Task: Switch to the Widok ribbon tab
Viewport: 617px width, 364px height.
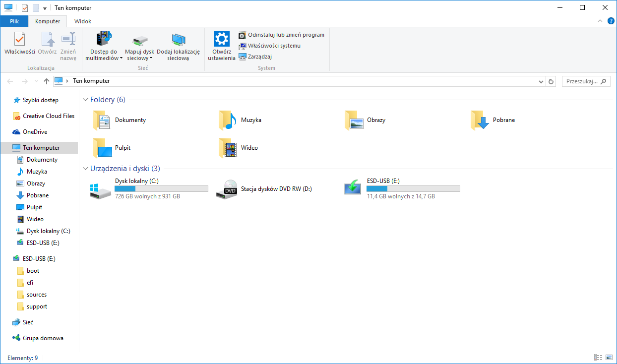Action: [x=82, y=21]
